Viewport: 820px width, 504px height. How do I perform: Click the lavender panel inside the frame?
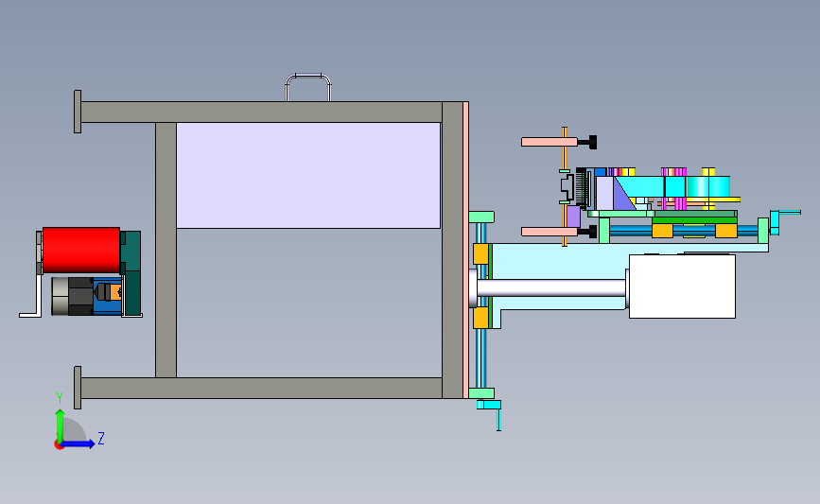pyautogui.click(x=308, y=175)
